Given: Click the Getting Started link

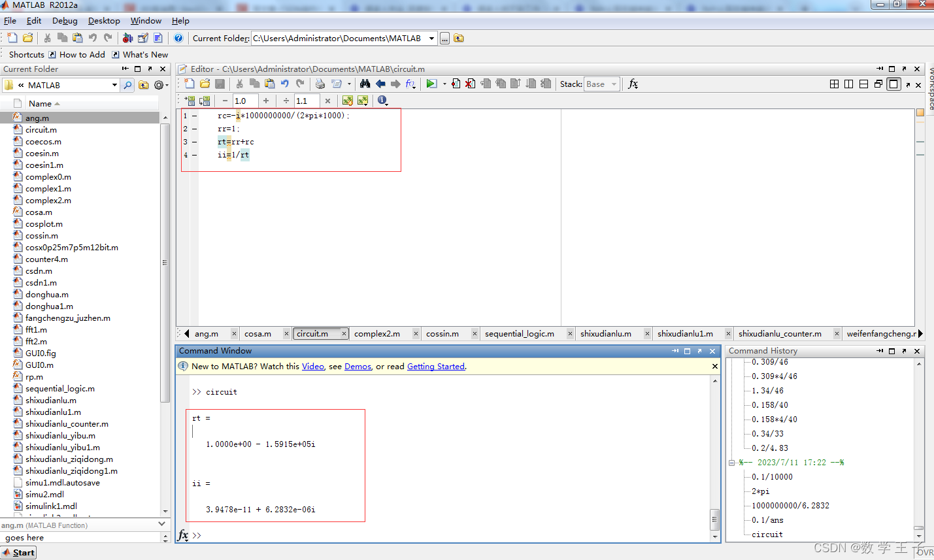Looking at the screenshot, I should (435, 367).
